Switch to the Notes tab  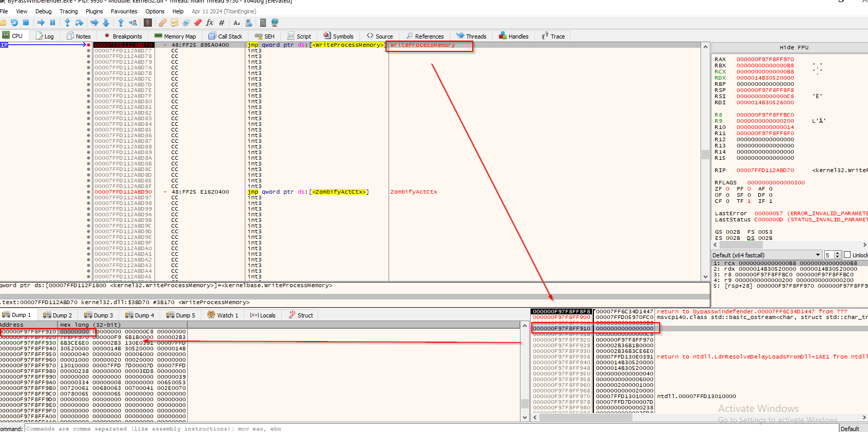(x=79, y=36)
